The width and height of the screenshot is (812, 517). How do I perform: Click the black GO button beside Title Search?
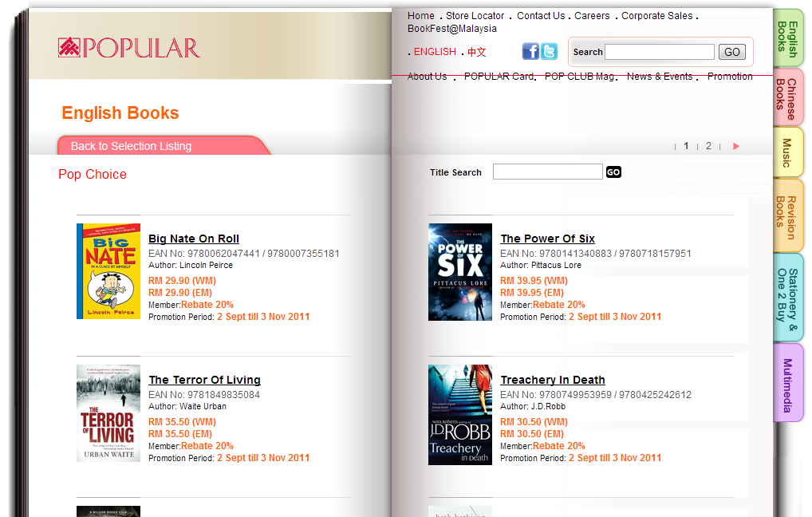[613, 172]
